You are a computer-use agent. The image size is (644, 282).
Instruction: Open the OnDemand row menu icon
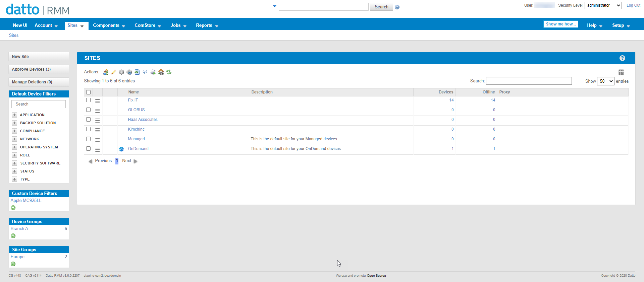tap(97, 149)
